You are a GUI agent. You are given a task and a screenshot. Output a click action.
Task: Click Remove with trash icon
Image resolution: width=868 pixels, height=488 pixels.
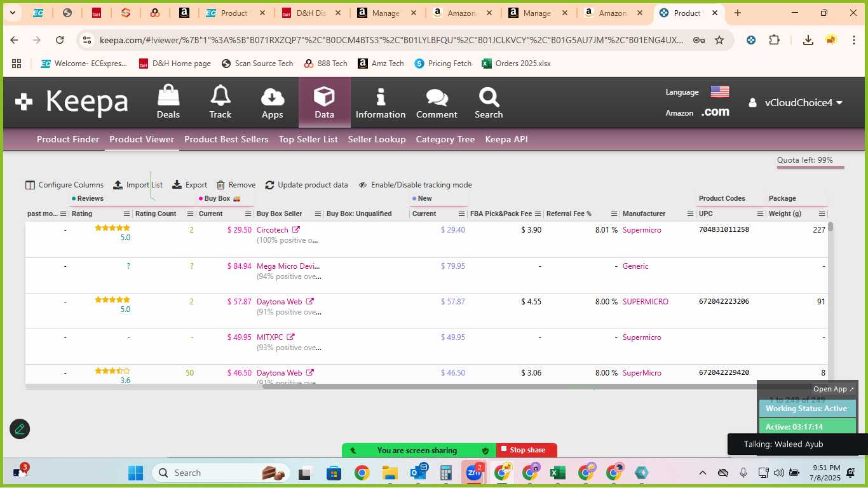click(x=236, y=185)
